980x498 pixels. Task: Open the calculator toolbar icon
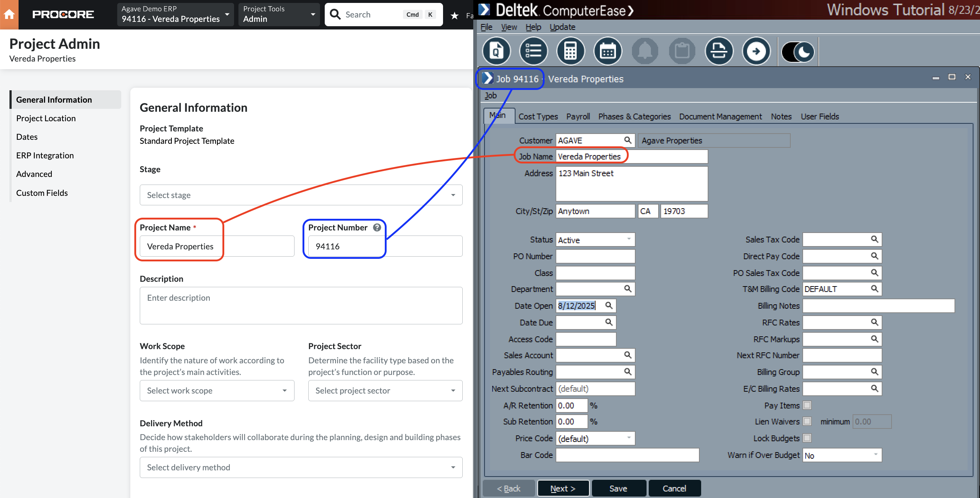pos(570,51)
